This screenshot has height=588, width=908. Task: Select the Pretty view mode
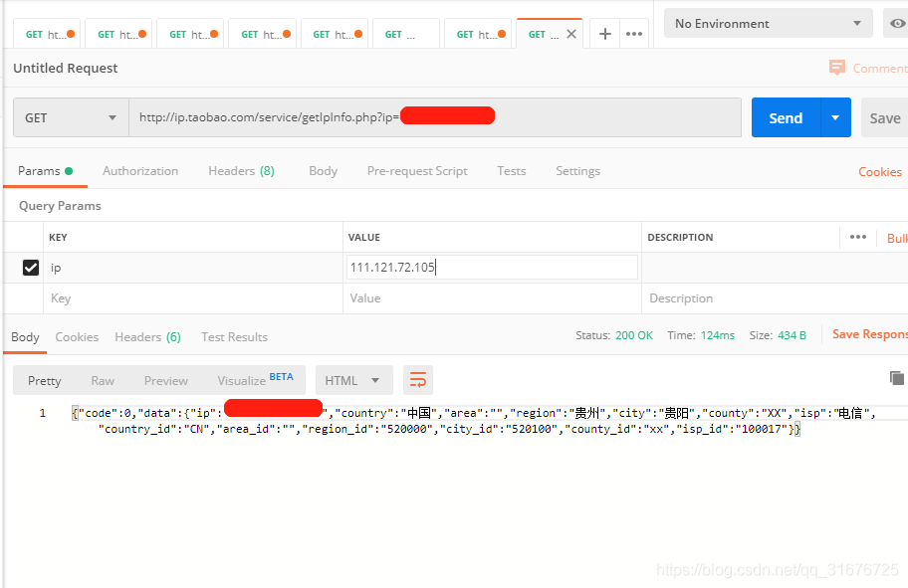point(44,380)
